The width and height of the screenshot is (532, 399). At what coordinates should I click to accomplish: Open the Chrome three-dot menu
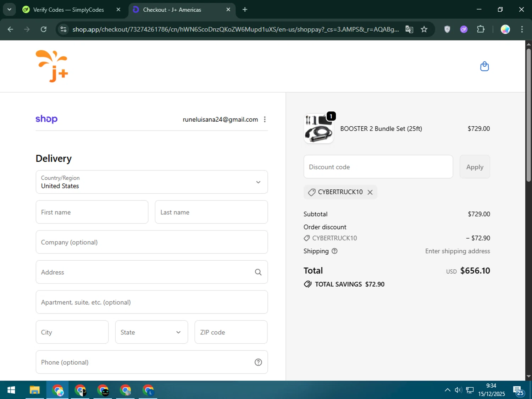[522, 29]
